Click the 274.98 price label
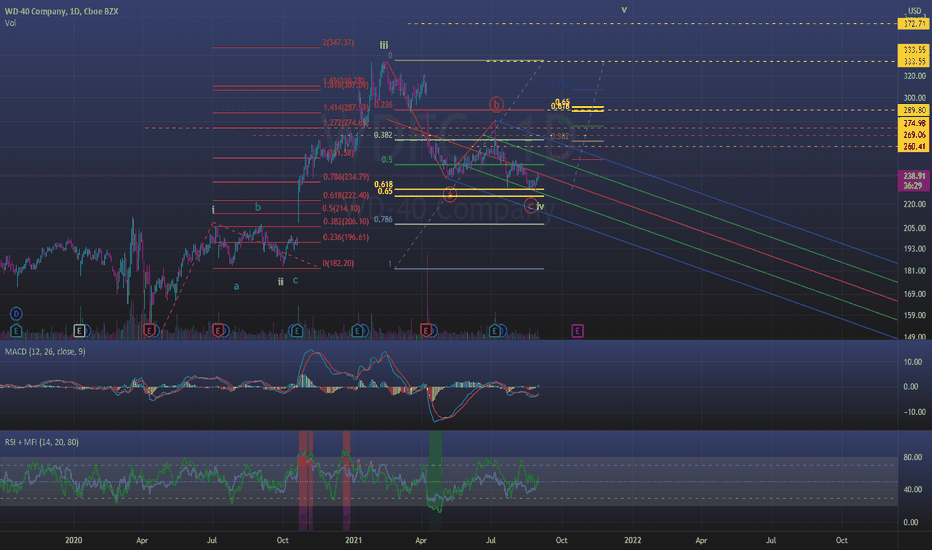Image resolution: width=932 pixels, height=550 pixels. 914,123
